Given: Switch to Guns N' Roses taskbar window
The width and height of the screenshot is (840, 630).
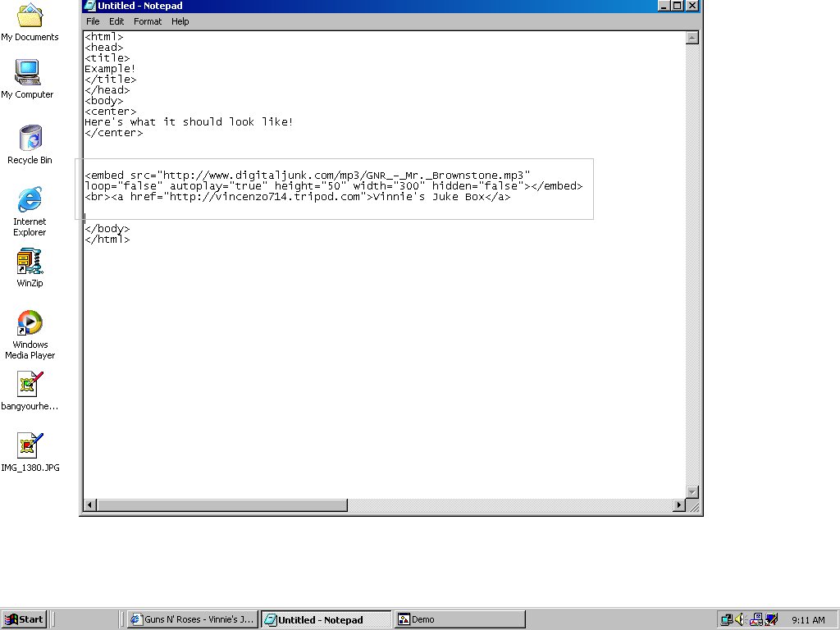Looking at the screenshot, I should tap(193, 619).
